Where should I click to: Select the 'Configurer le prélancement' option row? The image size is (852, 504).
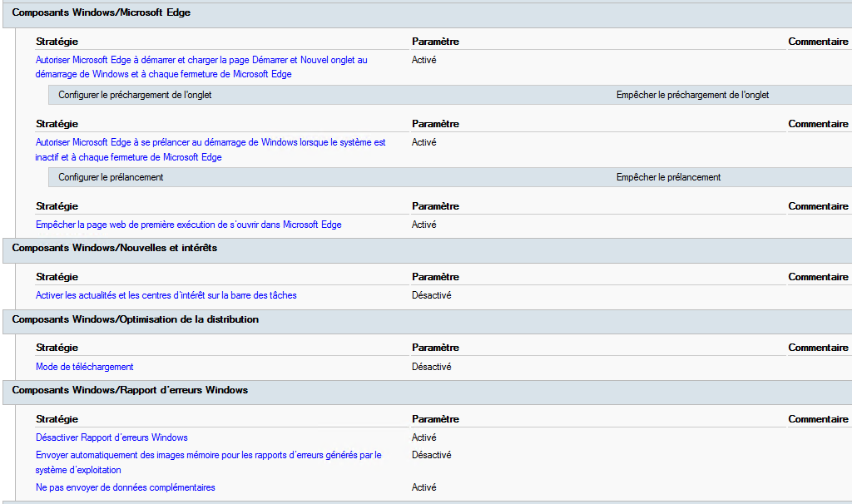tap(111, 177)
